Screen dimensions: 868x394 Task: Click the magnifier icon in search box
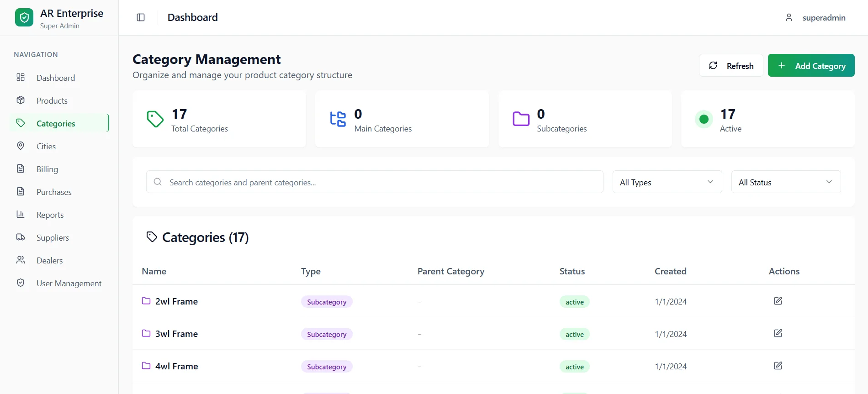coord(158,182)
